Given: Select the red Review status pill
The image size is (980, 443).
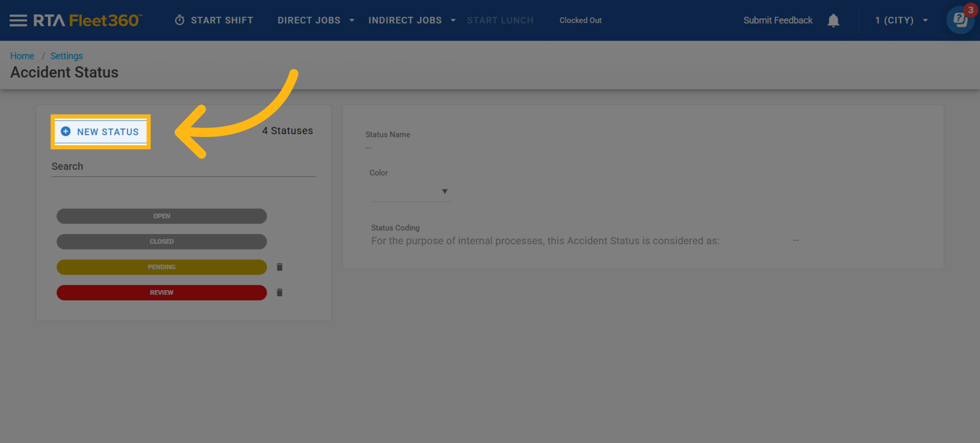Looking at the screenshot, I should [162, 292].
